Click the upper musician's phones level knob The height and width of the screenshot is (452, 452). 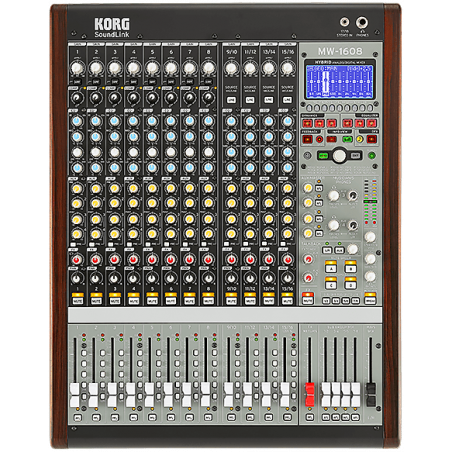pyautogui.click(x=333, y=196)
